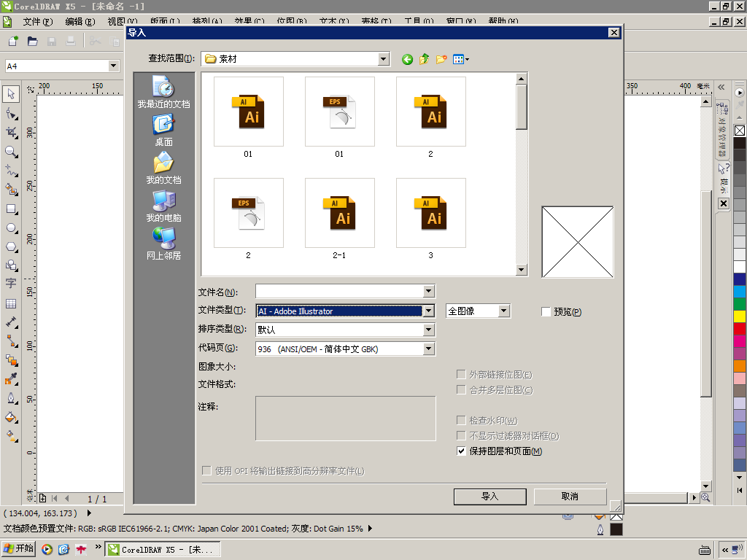This screenshot has height=560, width=747.
Task: Open the 编辑(E) menu
Action: click(80, 21)
